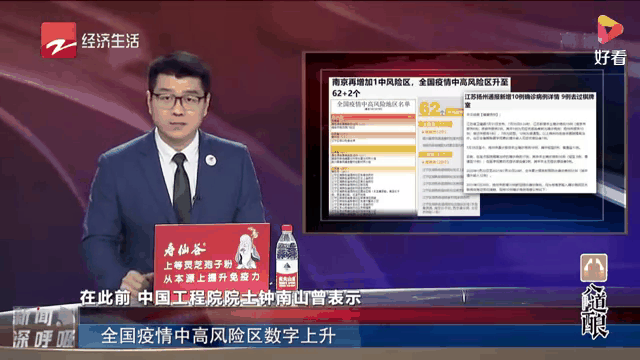Click the large yellow 62 number
Screen dimensions: 640x360
coord(430,109)
